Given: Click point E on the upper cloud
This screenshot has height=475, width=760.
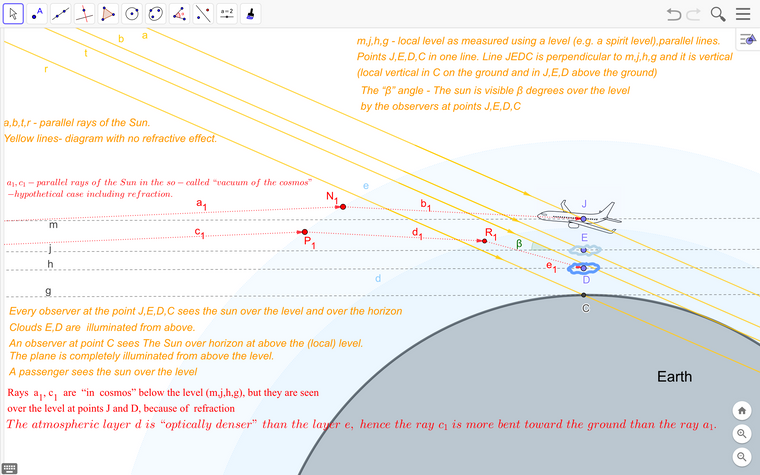Looking at the screenshot, I should pyautogui.click(x=584, y=251).
